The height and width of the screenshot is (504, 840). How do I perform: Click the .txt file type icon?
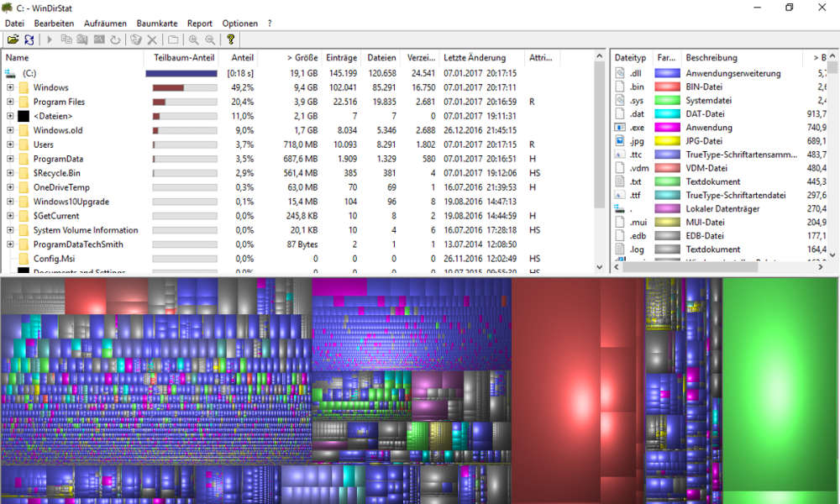click(620, 181)
